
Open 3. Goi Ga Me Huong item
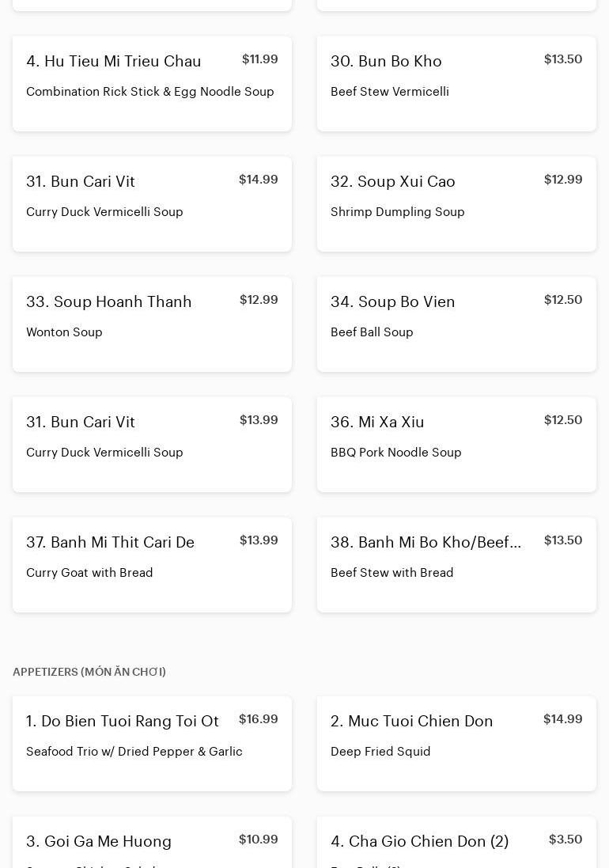tap(152, 842)
